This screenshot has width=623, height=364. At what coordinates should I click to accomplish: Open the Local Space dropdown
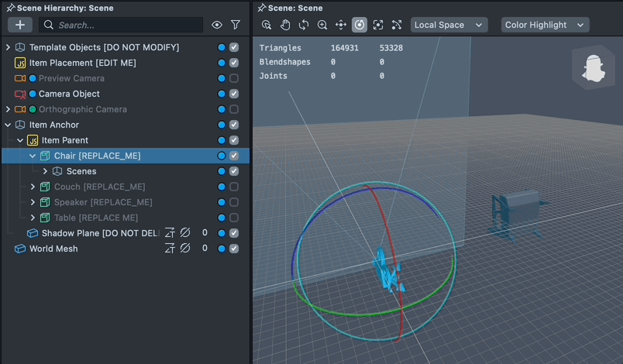(x=449, y=25)
